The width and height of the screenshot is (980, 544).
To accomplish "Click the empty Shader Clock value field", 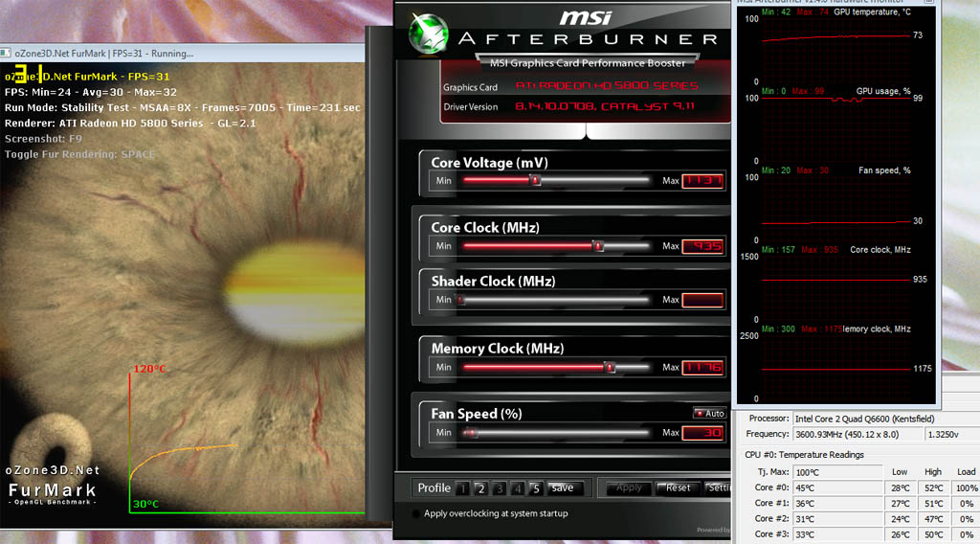I will point(702,300).
